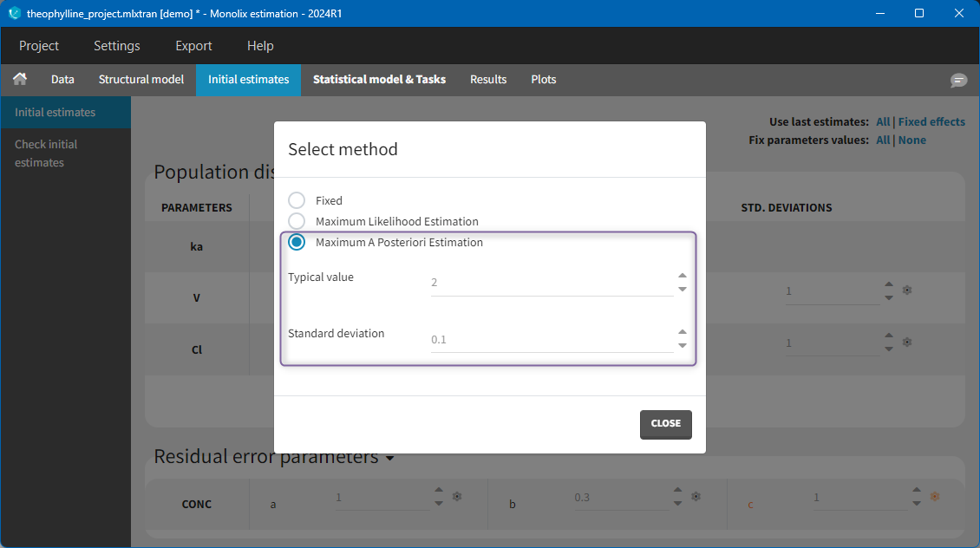The width and height of the screenshot is (980, 548).
Task: Click the home icon in the tab bar
Action: (20, 79)
